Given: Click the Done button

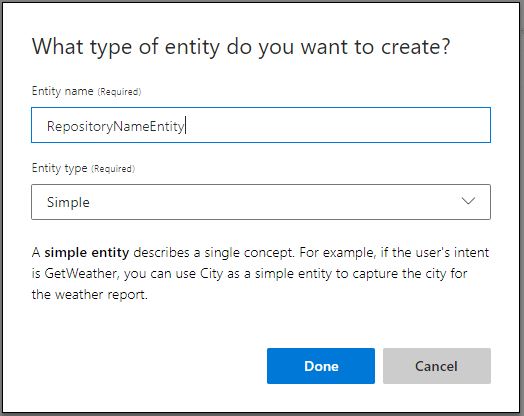Looking at the screenshot, I should (321, 366).
